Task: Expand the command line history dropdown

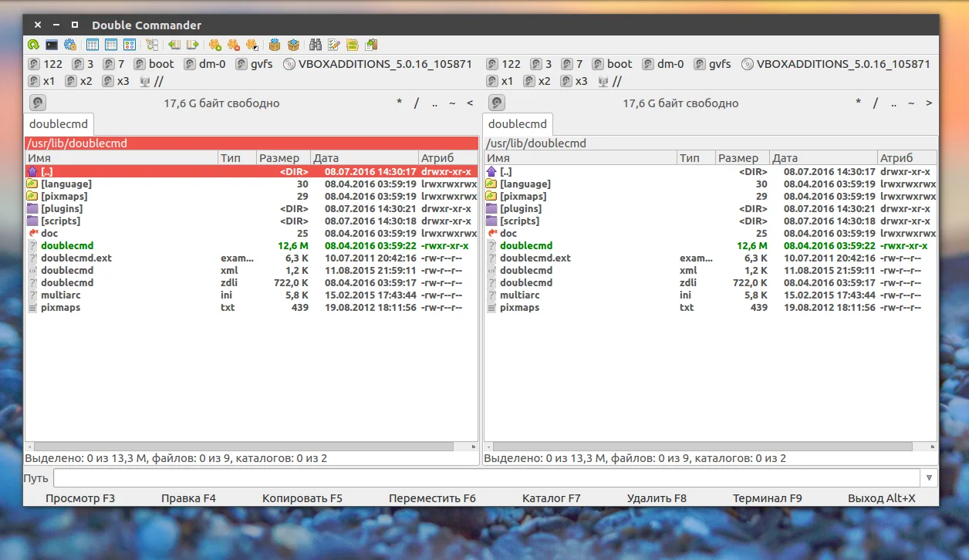Action: point(930,478)
